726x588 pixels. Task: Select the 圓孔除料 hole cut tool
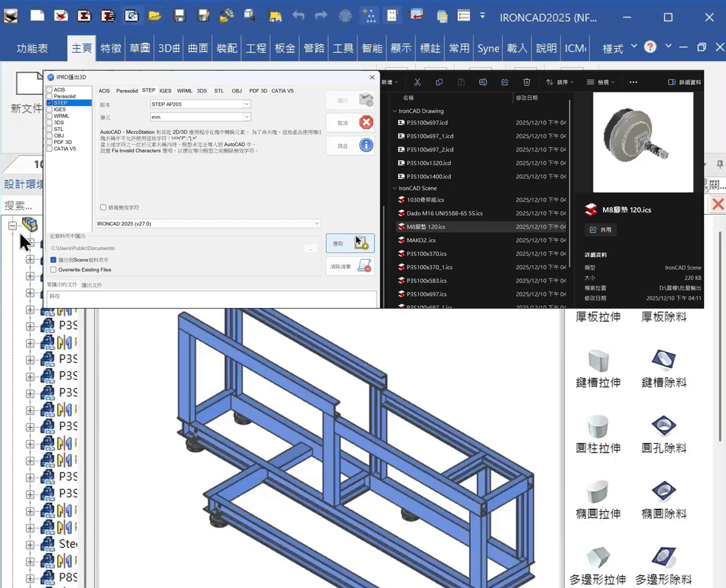(x=663, y=425)
